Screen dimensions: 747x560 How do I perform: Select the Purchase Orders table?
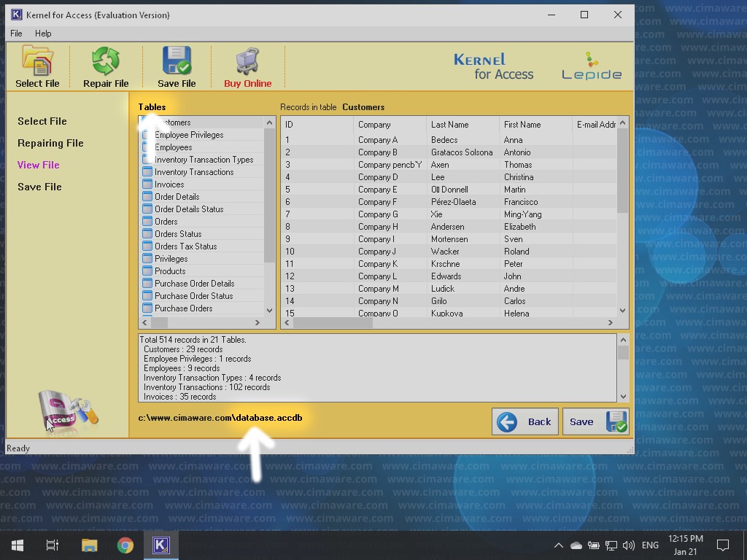183,308
